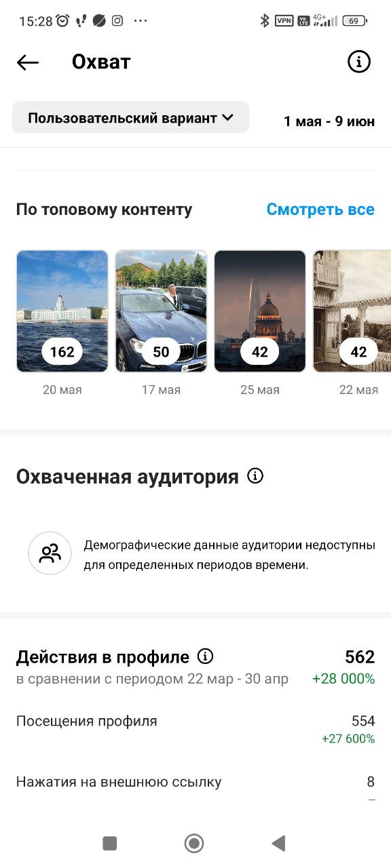Screen dimensions: 391x868
Task: Open the sepia post from 22 мая
Action: [352, 311]
